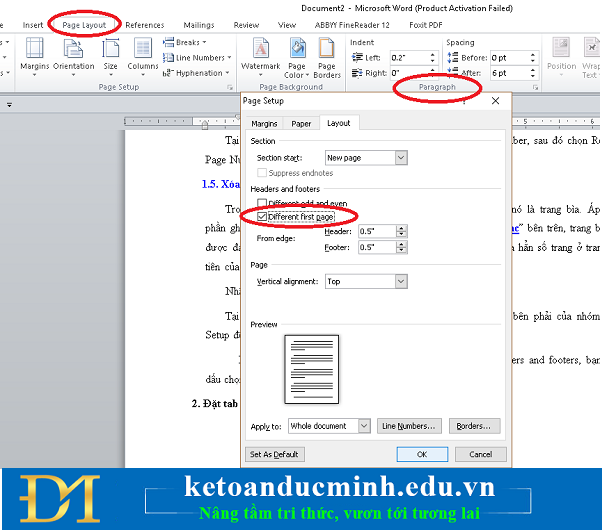Adjust the Footer distance spinner
Viewport: 603px width, 530px height.
click(401, 247)
